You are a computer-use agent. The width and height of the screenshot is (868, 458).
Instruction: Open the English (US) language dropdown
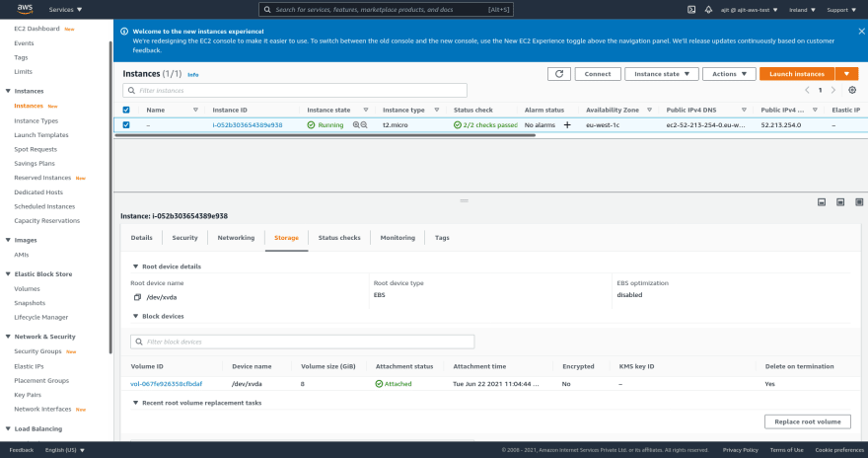[65, 450]
